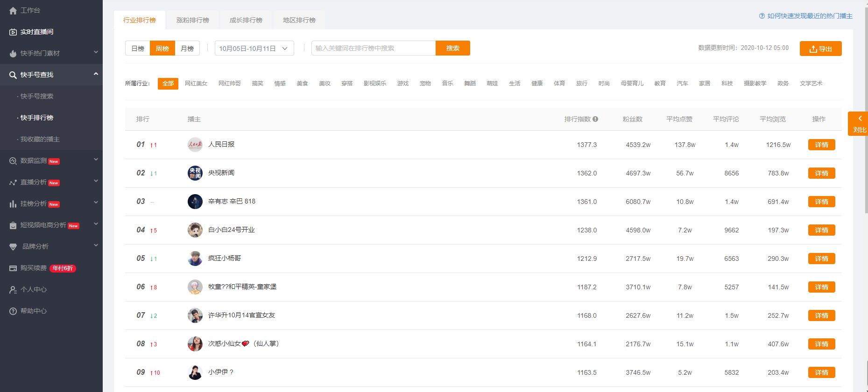Open 央视新闻 avatar
The image size is (868, 392).
195,173
